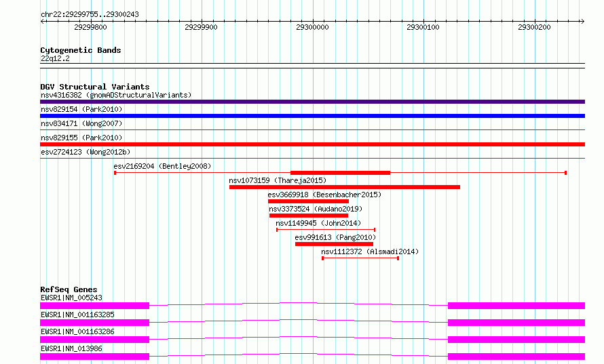Click the DGV Structural Variants track heading

tap(95, 87)
